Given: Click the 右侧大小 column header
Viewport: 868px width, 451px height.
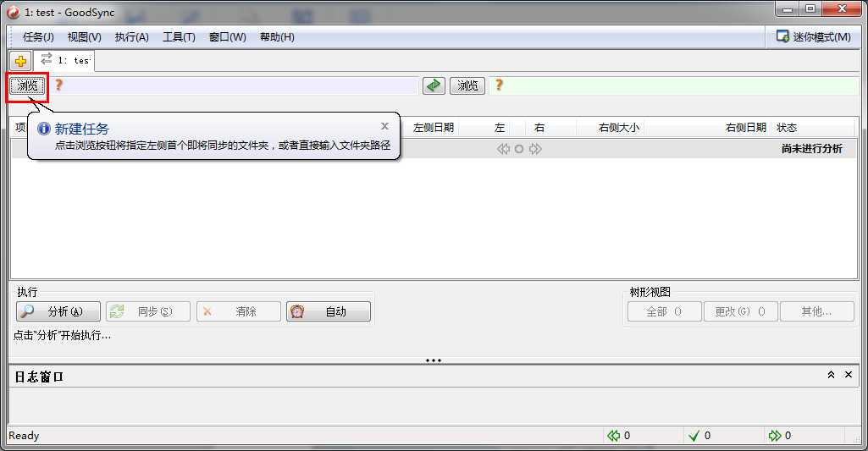Looking at the screenshot, I should tap(618, 128).
